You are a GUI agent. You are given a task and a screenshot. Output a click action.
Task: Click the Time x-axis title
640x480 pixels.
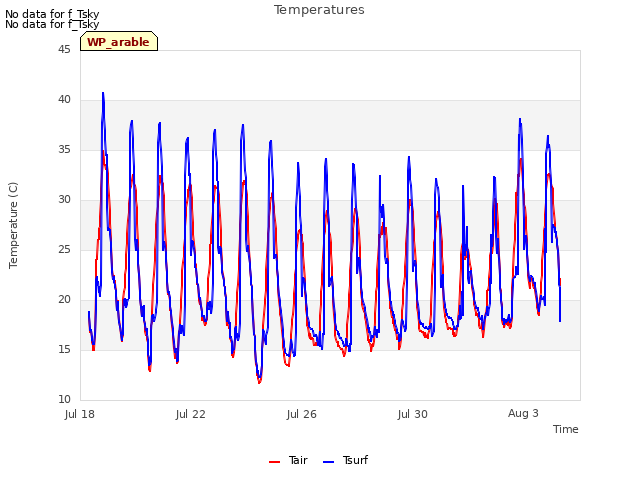coord(566,429)
